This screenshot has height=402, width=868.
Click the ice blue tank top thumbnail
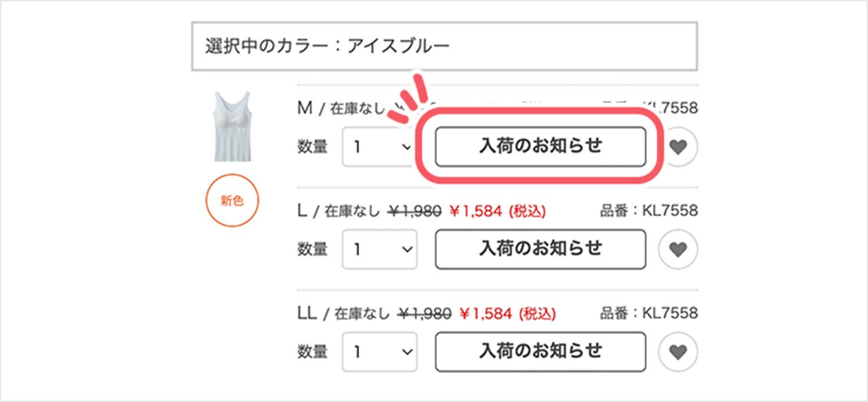(232, 126)
